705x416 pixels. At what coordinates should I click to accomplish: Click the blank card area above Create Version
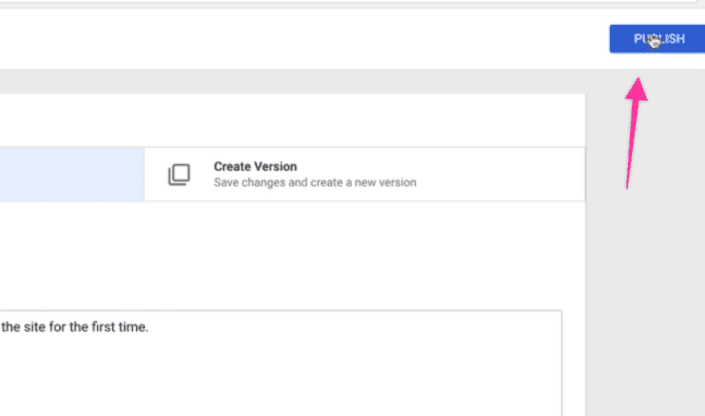[x=292, y=120]
